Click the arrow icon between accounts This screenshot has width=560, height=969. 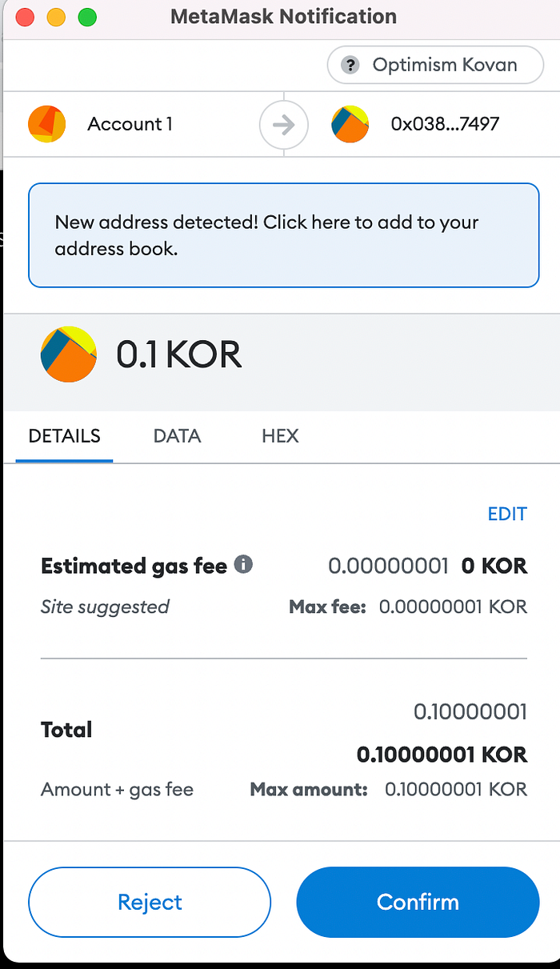tap(284, 125)
